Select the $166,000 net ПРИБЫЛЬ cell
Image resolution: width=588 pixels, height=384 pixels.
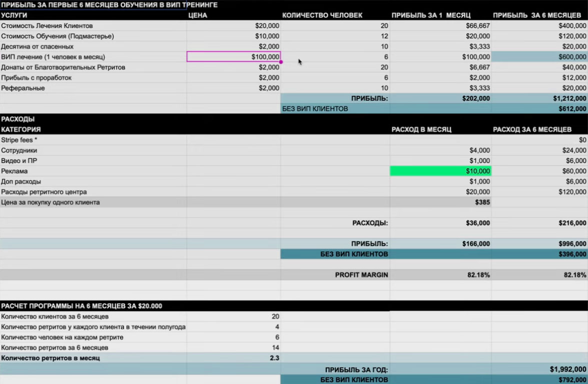click(x=441, y=243)
